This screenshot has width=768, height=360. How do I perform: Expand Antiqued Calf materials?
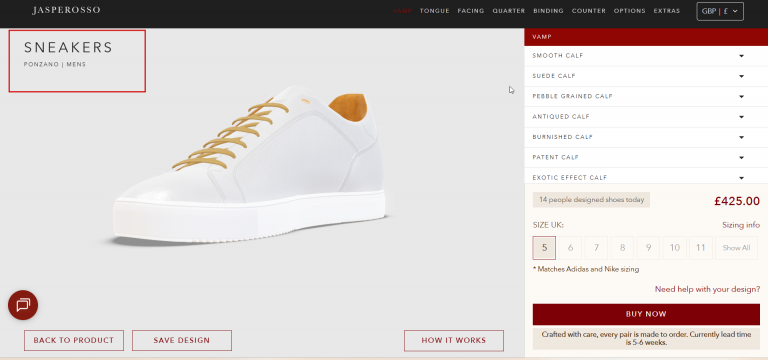click(646, 117)
